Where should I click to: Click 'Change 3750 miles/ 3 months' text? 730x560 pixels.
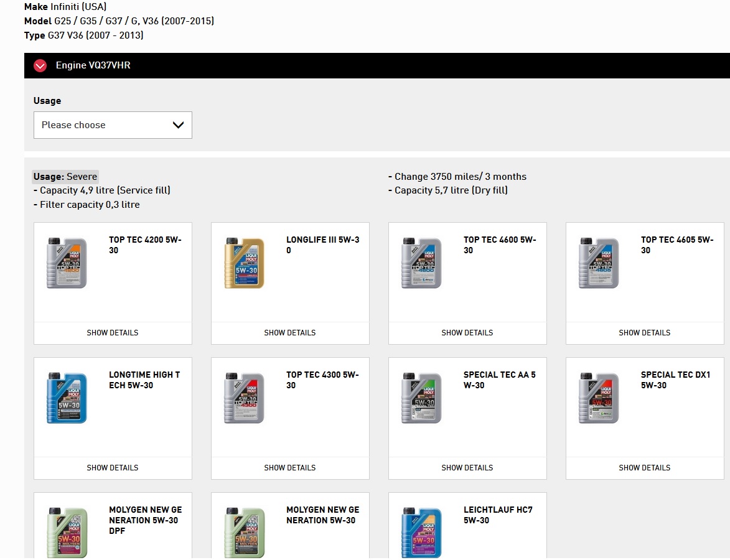(x=461, y=177)
